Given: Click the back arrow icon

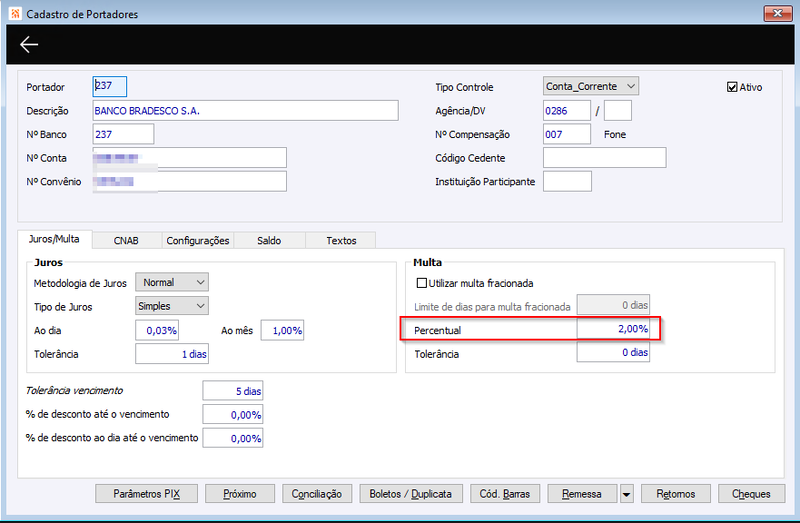Looking at the screenshot, I should (29, 44).
